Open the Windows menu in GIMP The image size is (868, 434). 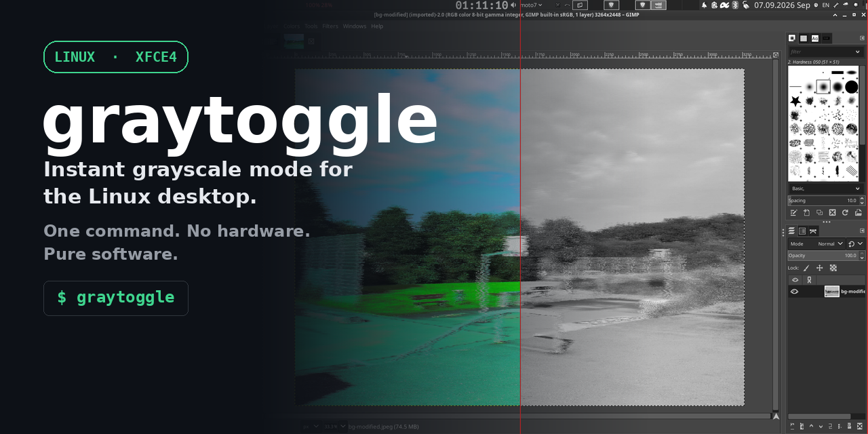[x=355, y=26]
